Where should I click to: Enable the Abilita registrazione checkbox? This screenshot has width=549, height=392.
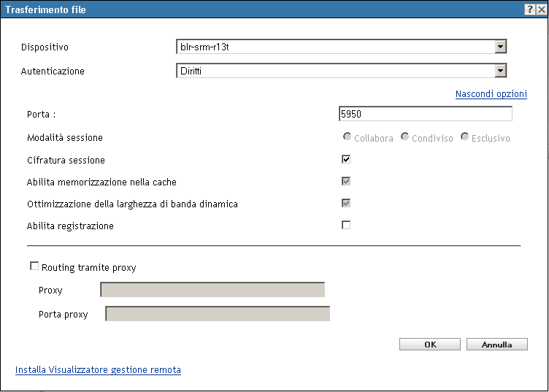pos(346,226)
